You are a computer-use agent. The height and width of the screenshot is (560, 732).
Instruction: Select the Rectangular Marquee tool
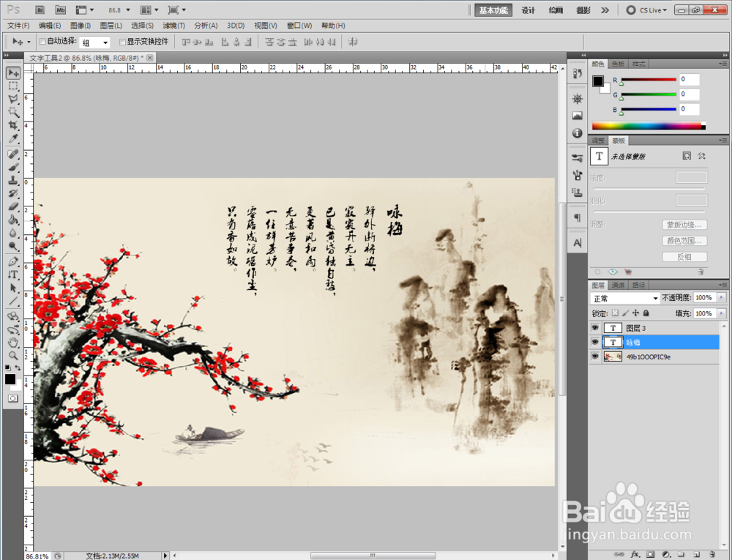[x=13, y=86]
